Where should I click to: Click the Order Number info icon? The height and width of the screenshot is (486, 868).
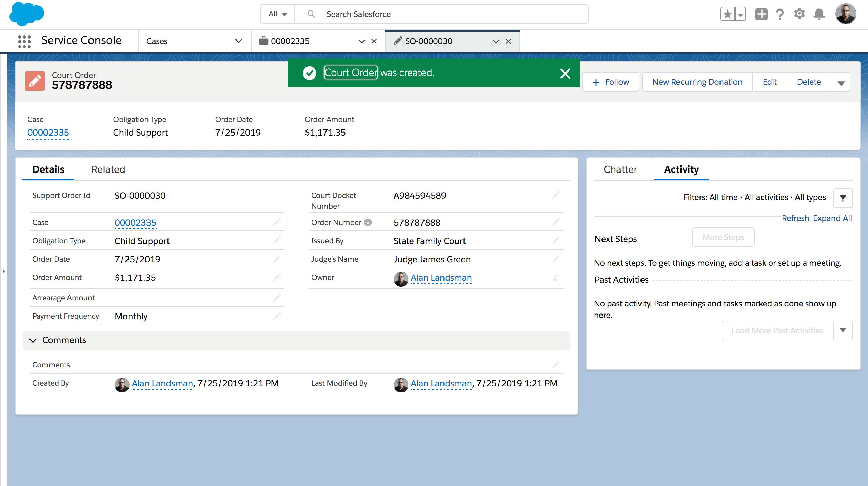coord(368,222)
